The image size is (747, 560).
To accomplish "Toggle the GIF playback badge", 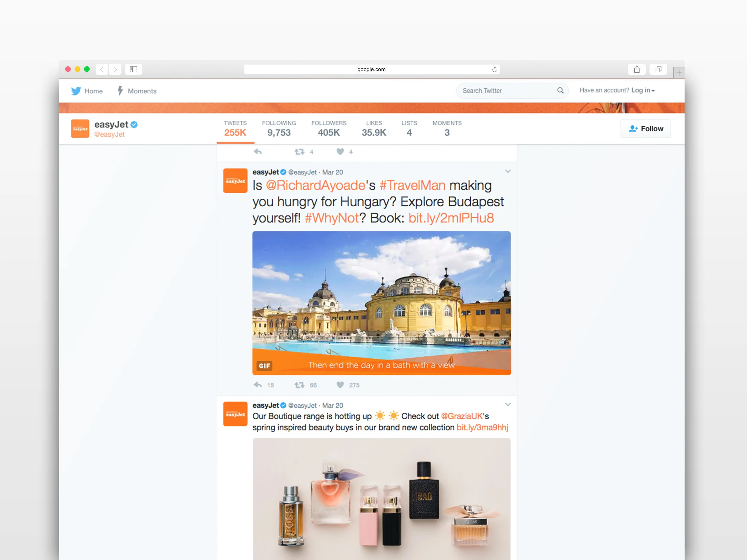I will pos(264,366).
